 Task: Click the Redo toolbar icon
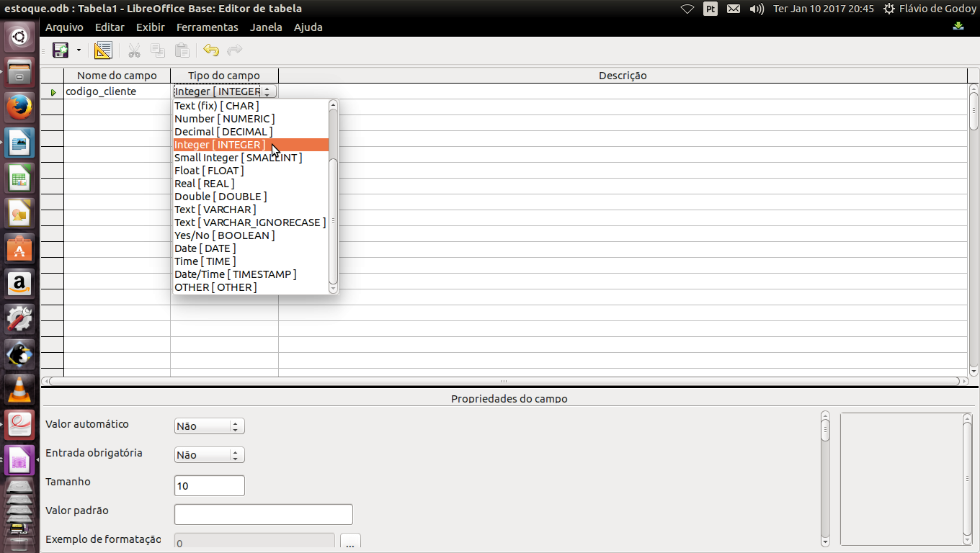pyautogui.click(x=235, y=50)
